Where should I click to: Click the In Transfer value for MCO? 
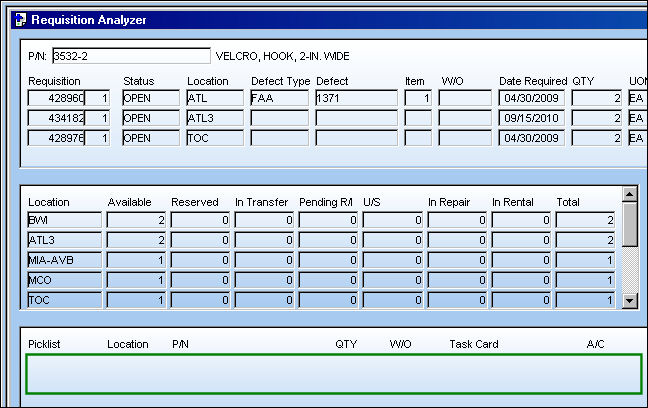pos(264,280)
